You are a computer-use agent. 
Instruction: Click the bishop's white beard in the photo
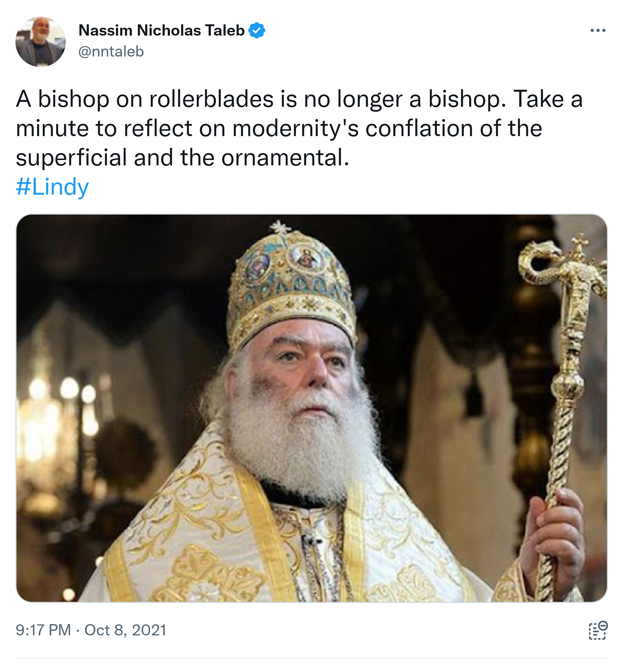302,445
